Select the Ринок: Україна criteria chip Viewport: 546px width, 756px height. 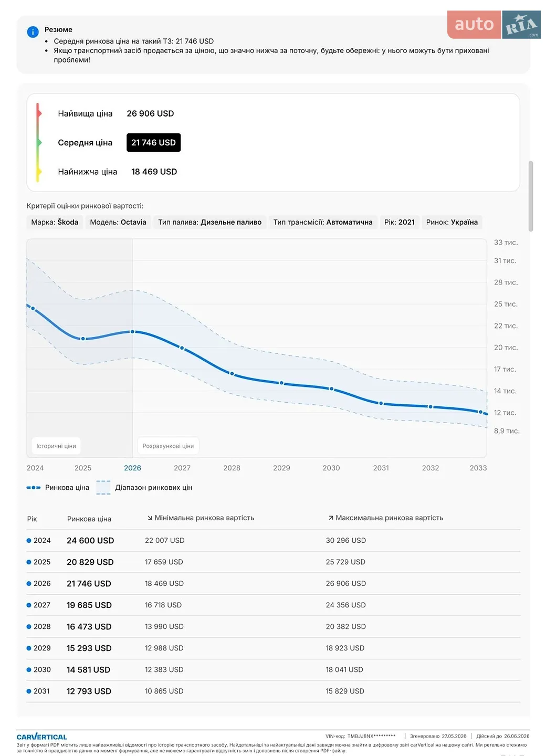point(452,222)
